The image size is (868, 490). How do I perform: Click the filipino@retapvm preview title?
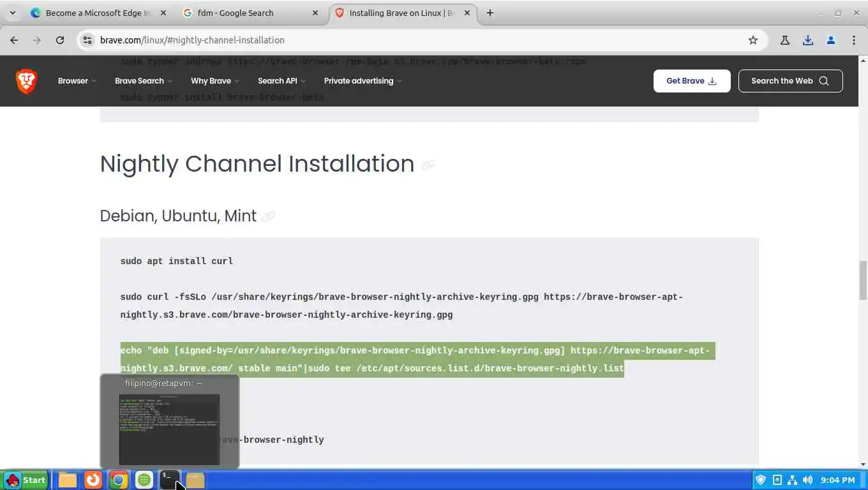click(163, 383)
